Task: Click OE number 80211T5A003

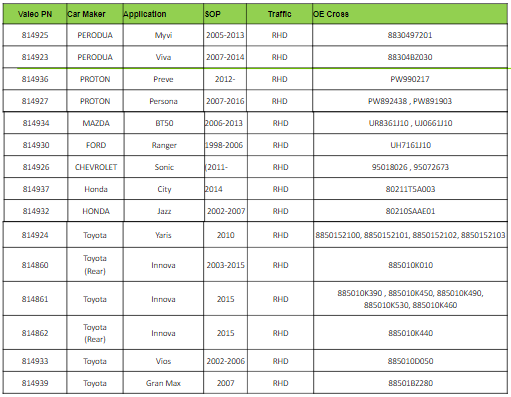Action: coord(410,189)
